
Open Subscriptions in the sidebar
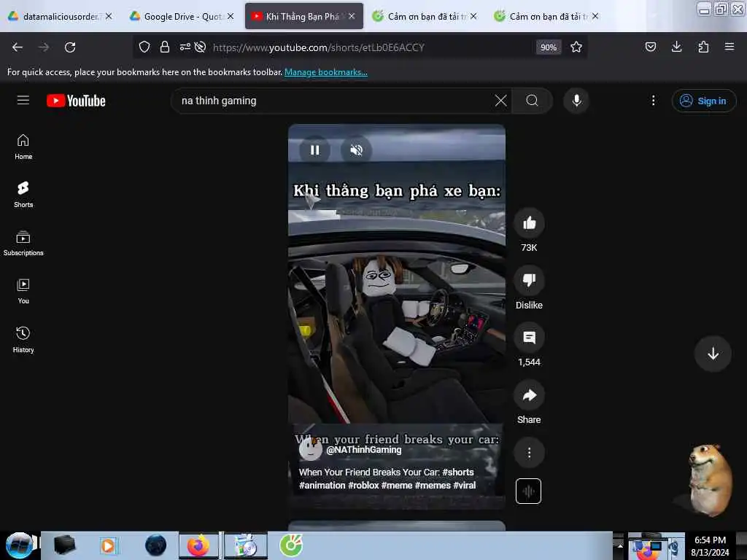(23, 244)
